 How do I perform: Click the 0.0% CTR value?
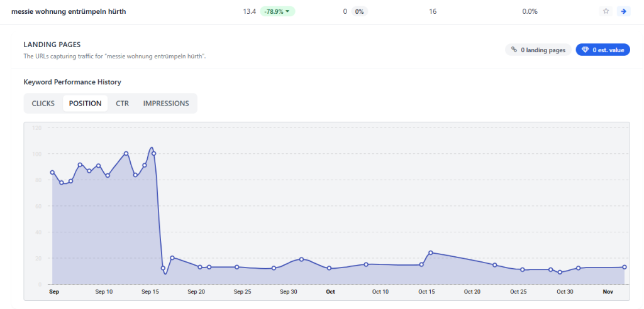[x=530, y=11]
